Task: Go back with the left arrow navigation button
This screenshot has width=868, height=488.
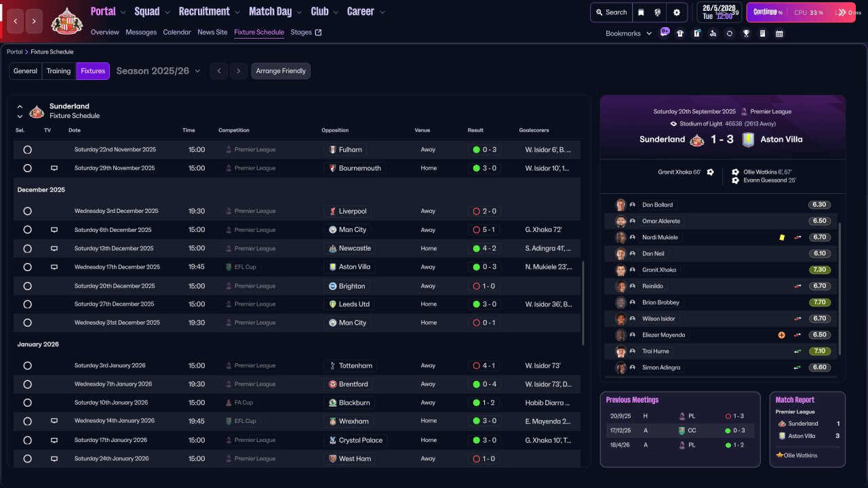Action: point(16,21)
